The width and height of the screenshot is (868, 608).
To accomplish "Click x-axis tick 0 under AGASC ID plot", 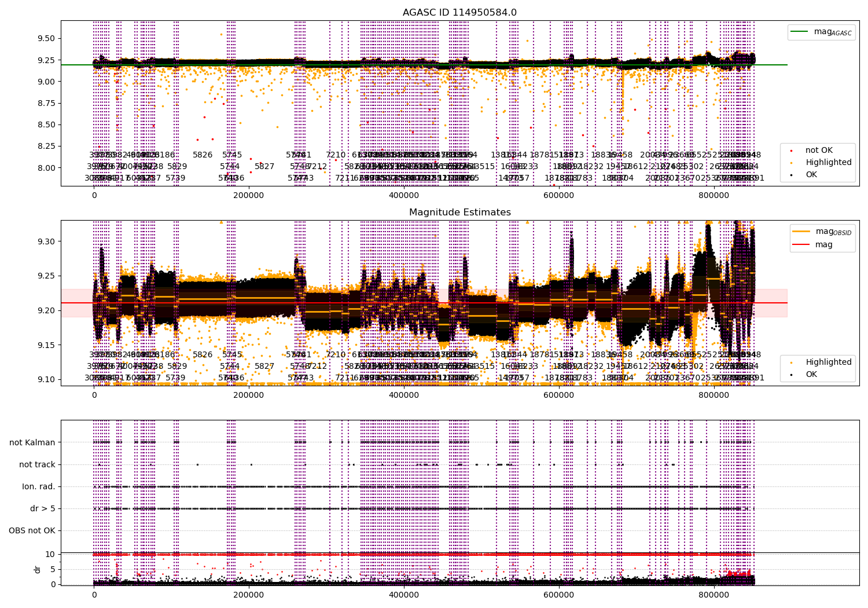I will (94, 196).
